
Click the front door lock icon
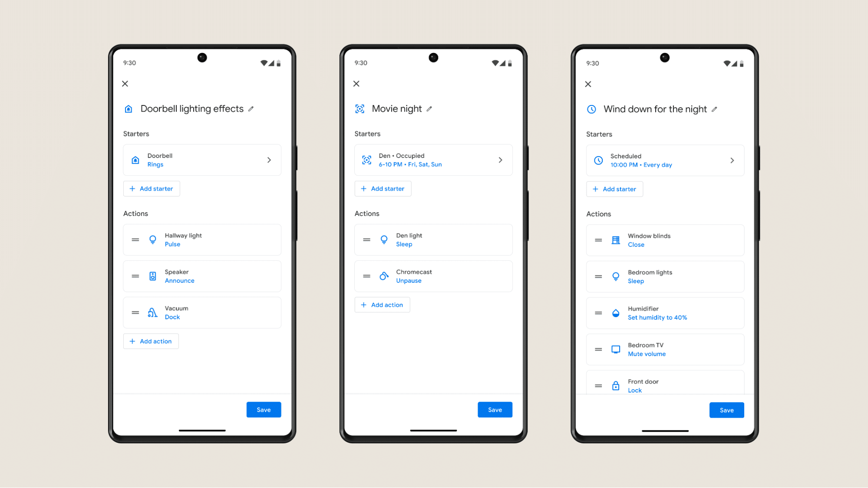[616, 385]
